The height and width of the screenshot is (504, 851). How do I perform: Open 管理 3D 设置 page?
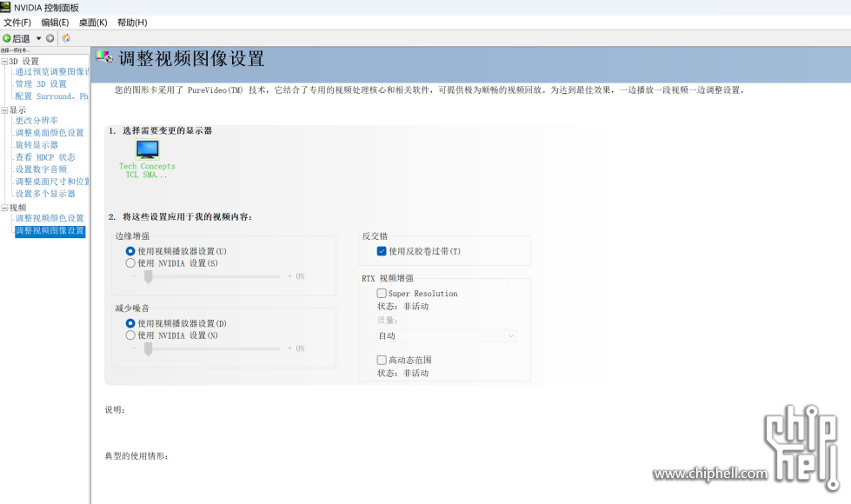pos(41,84)
